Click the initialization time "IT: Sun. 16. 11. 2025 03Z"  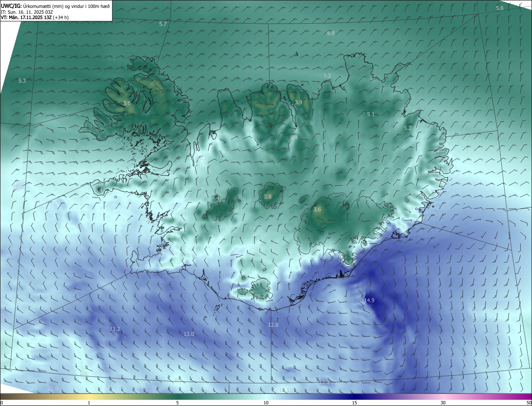(27, 12)
